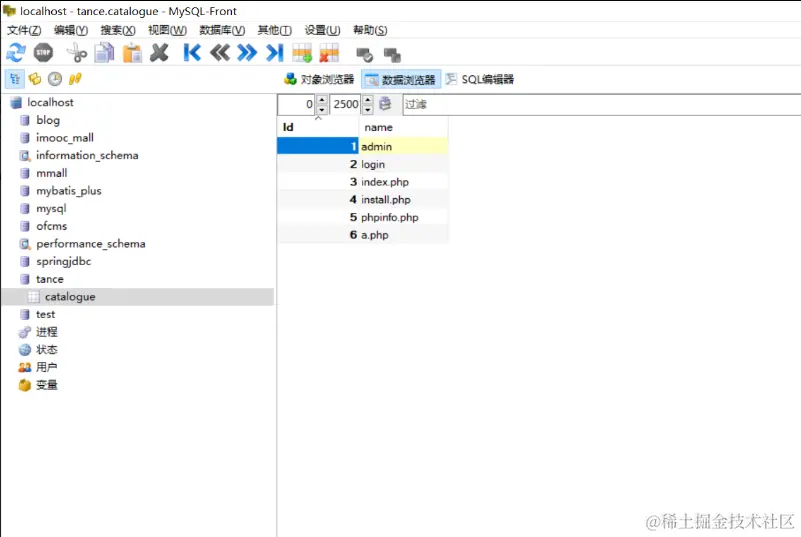Go to last record icon
This screenshot has height=537, width=801.
pyautogui.click(x=274, y=53)
